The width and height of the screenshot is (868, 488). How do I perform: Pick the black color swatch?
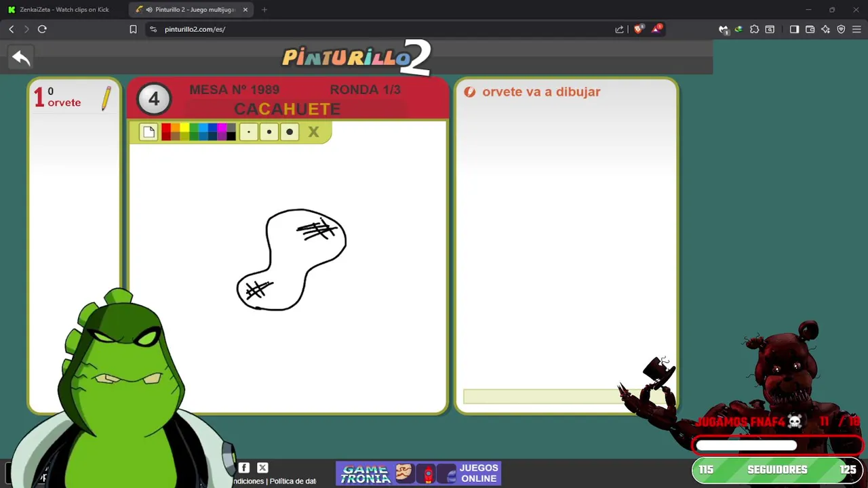point(231,136)
